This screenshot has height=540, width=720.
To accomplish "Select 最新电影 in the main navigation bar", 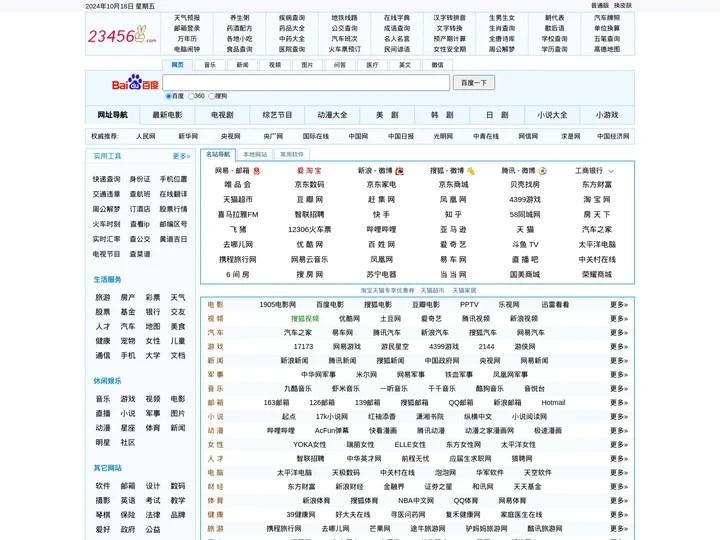I will [x=168, y=115].
